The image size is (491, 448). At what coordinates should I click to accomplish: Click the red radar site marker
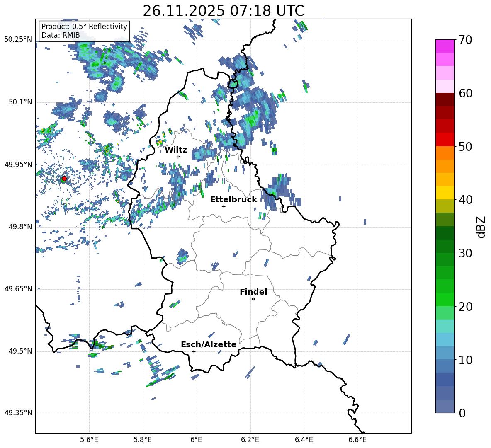(64, 179)
